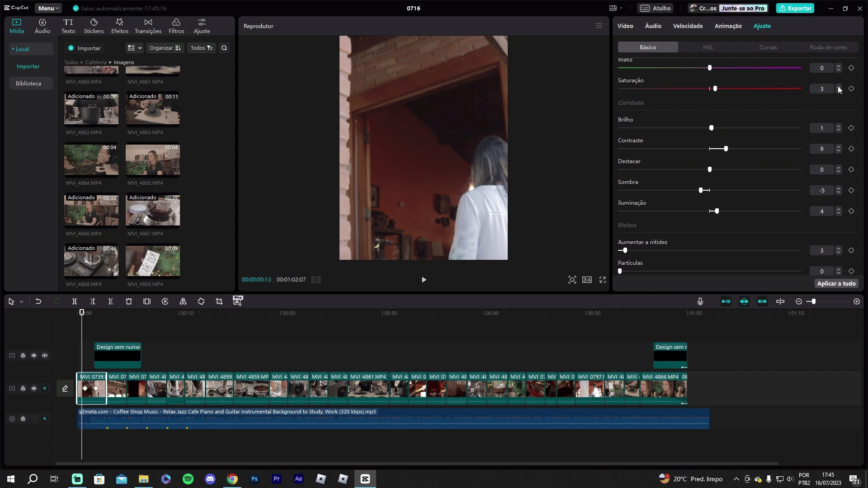Hide the main video track with eye icon
Viewport: 868px width, 488px height.
34,388
